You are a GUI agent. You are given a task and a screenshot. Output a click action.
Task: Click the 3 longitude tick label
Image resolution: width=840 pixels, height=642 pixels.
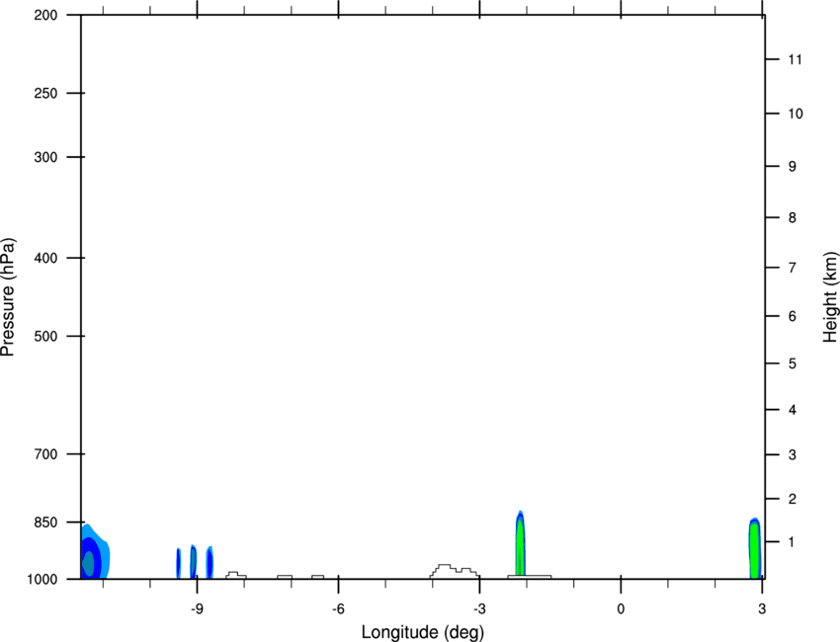point(762,609)
